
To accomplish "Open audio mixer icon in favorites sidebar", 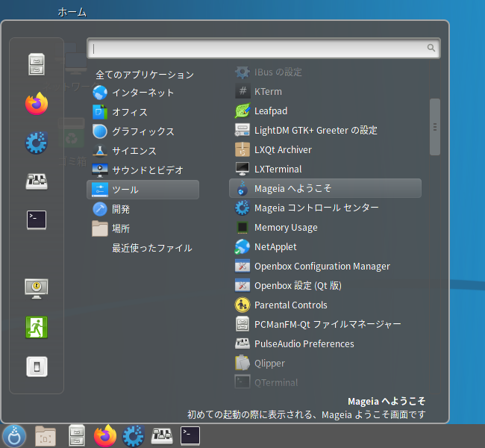I will click(x=37, y=181).
